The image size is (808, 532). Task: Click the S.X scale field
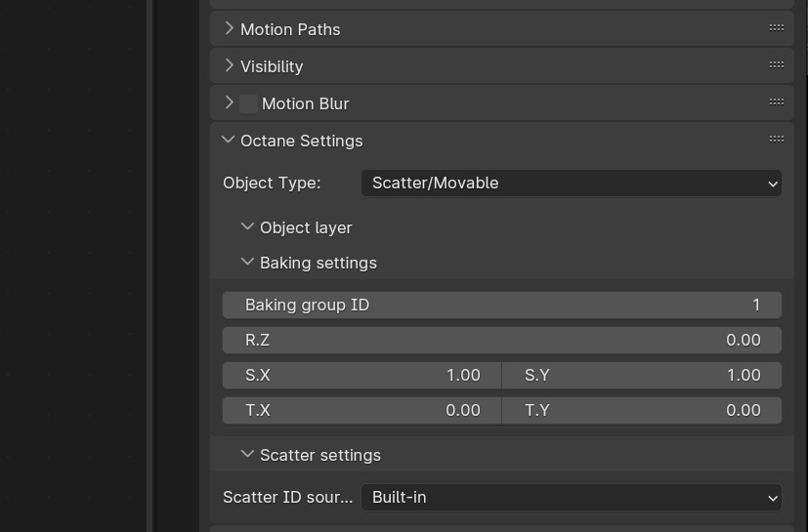[361, 375]
